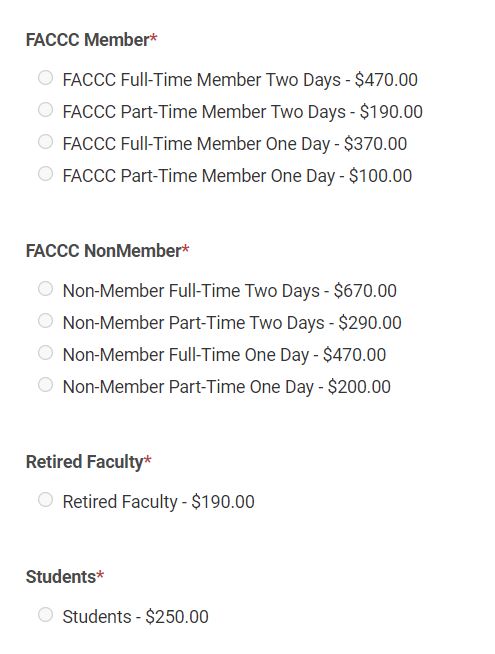Select Non-Member Part-Time Two Days radio button
This screenshot has height=654, width=495.
(45, 321)
